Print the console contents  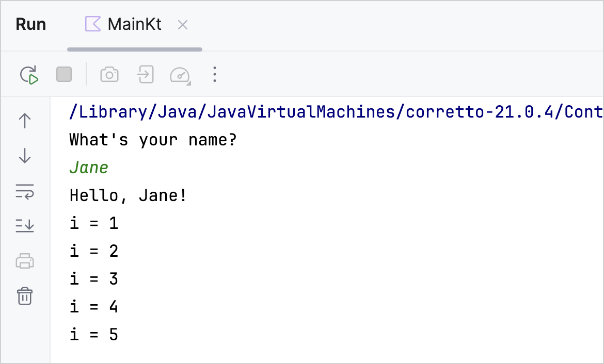pyautogui.click(x=25, y=261)
